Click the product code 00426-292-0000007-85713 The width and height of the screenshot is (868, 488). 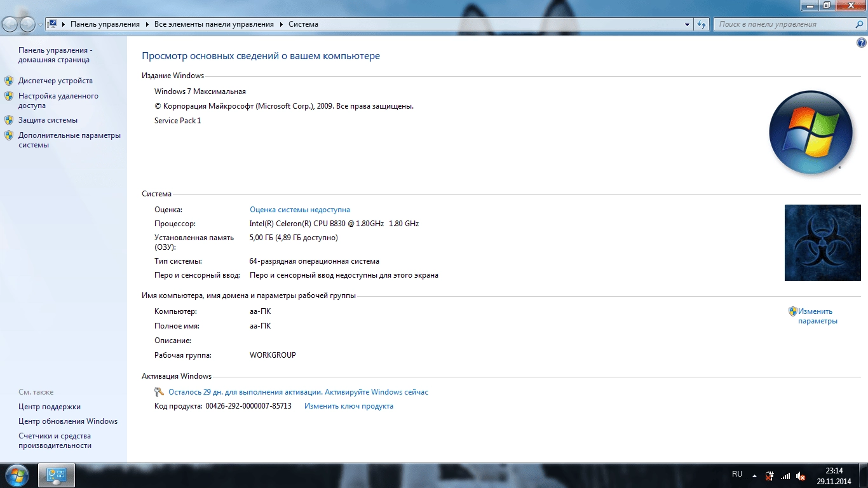click(248, 406)
